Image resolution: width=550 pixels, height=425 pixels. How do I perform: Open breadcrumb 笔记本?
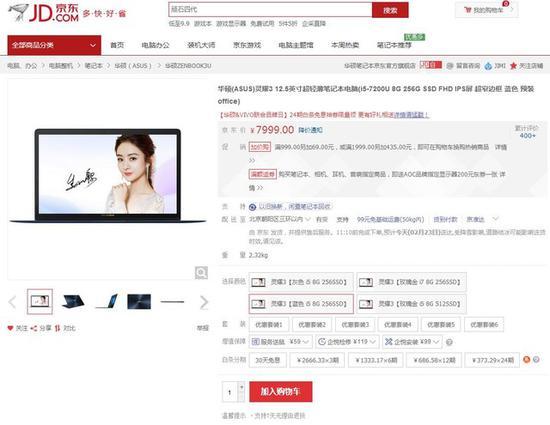pyautogui.click(x=93, y=66)
